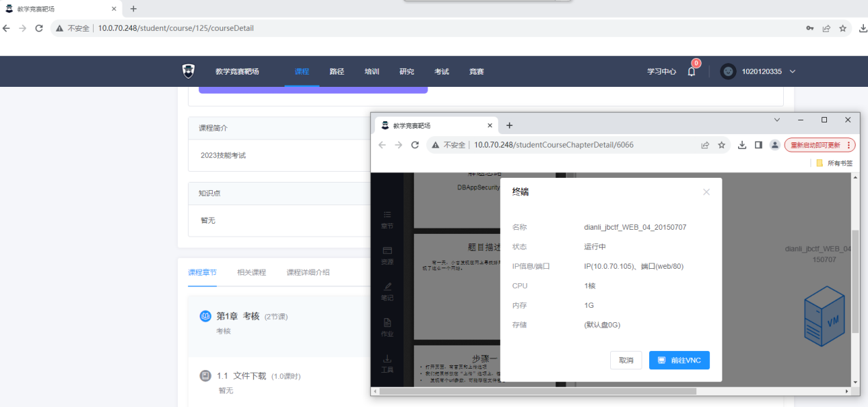Switch to the 课程详细介绍 tab
868x407 pixels.
[x=308, y=272]
